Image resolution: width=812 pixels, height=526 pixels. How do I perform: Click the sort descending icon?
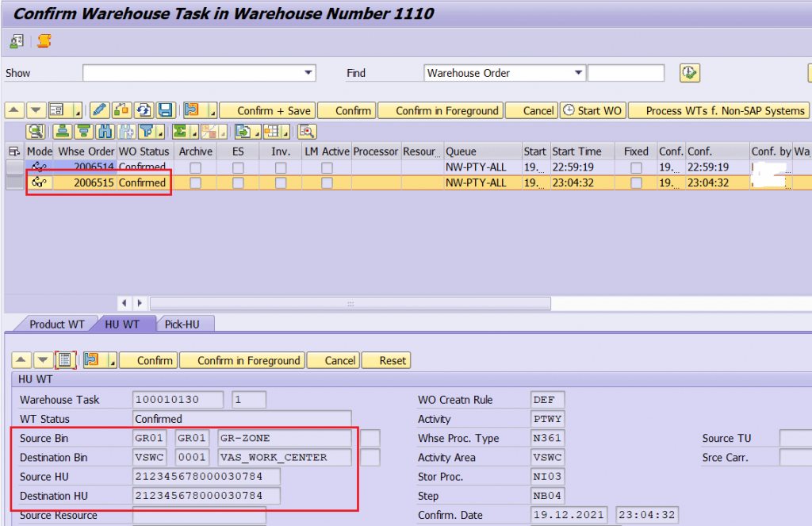(83, 132)
